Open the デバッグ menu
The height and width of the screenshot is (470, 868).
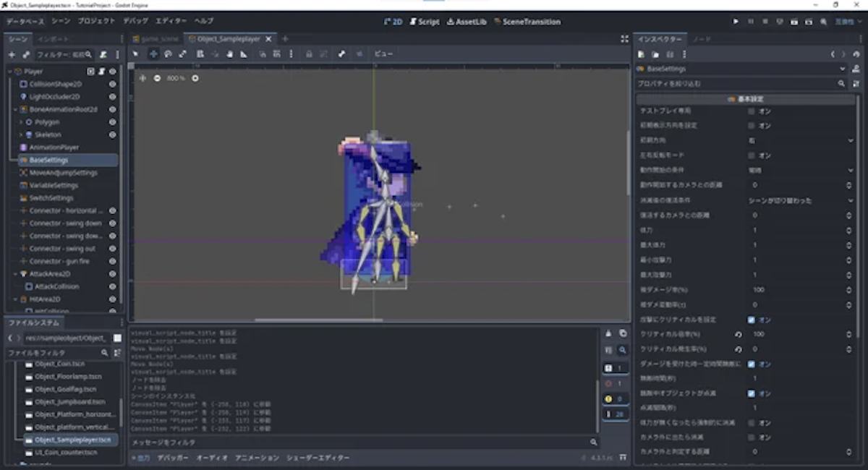click(135, 22)
